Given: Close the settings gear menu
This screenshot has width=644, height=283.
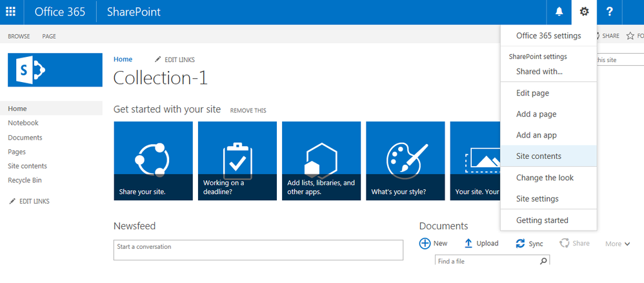Looking at the screenshot, I should coord(584,12).
